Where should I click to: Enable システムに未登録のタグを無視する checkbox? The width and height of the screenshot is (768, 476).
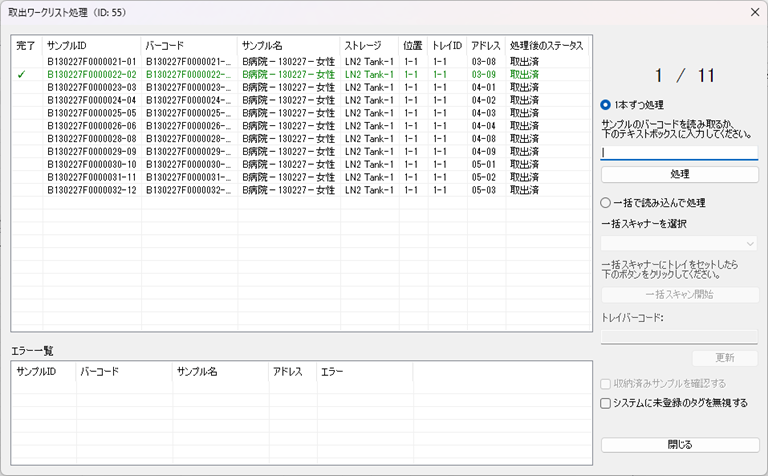(x=606, y=403)
